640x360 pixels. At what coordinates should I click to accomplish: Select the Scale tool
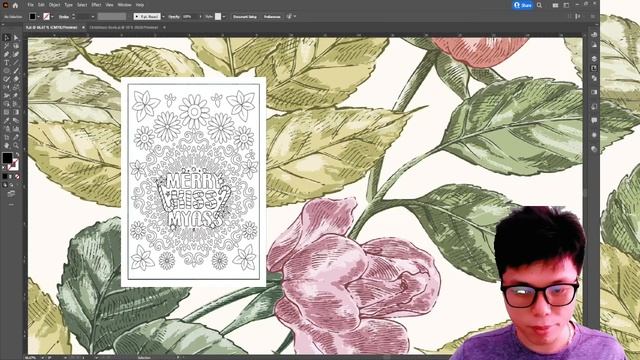16,87
